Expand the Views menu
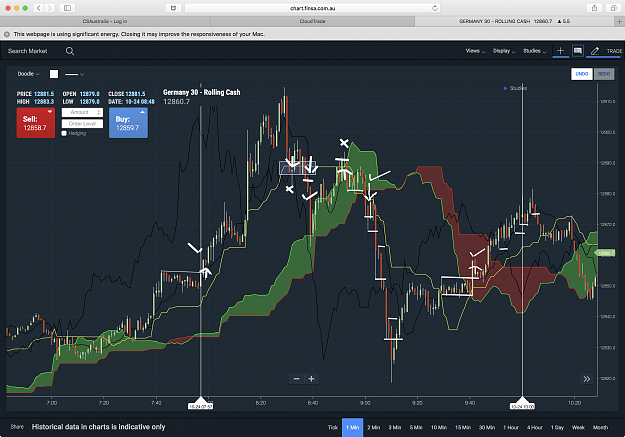The image size is (625, 437). (x=475, y=51)
